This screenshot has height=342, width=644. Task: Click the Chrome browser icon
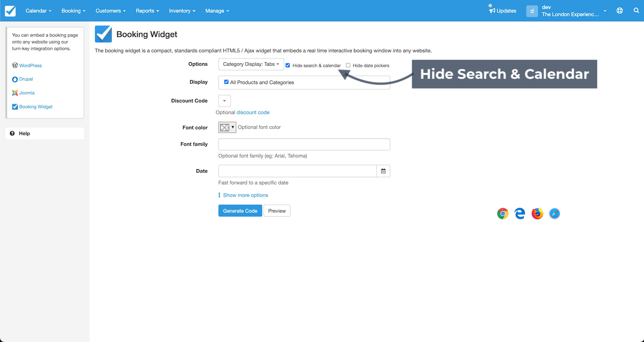503,214
